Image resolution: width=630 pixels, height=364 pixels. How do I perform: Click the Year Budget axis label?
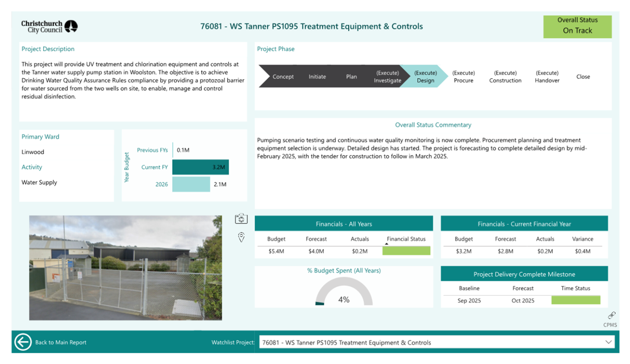127,167
